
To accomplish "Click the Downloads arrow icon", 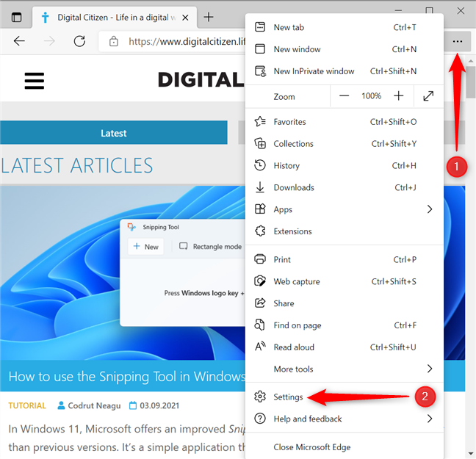I will coord(260,187).
